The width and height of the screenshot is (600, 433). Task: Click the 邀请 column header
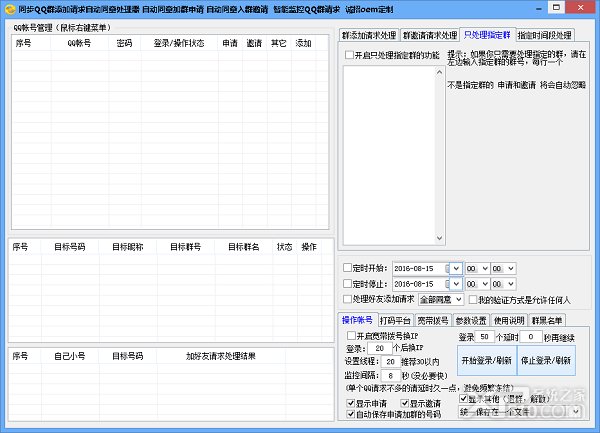coord(254,43)
